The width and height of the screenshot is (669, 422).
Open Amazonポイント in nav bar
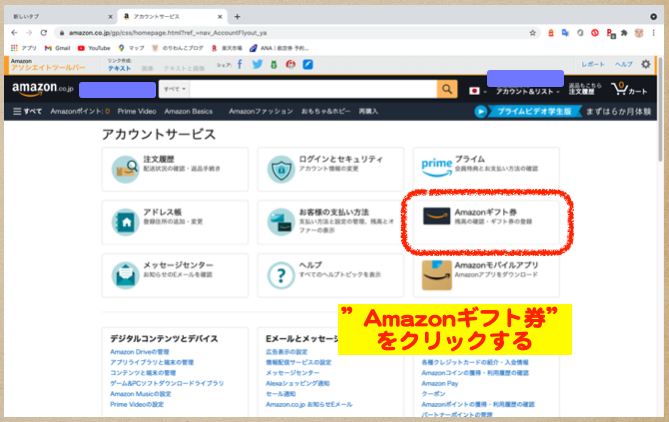coord(80,111)
